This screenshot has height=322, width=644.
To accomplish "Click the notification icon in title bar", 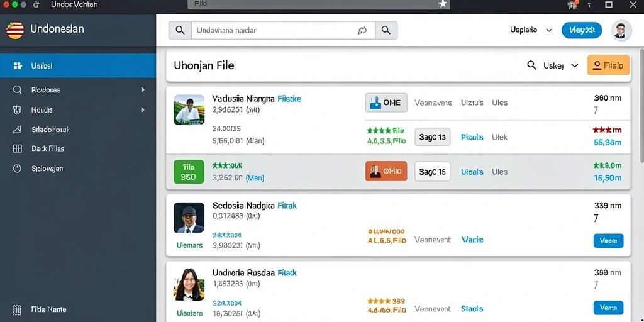I will pyautogui.click(x=571, y=4).
